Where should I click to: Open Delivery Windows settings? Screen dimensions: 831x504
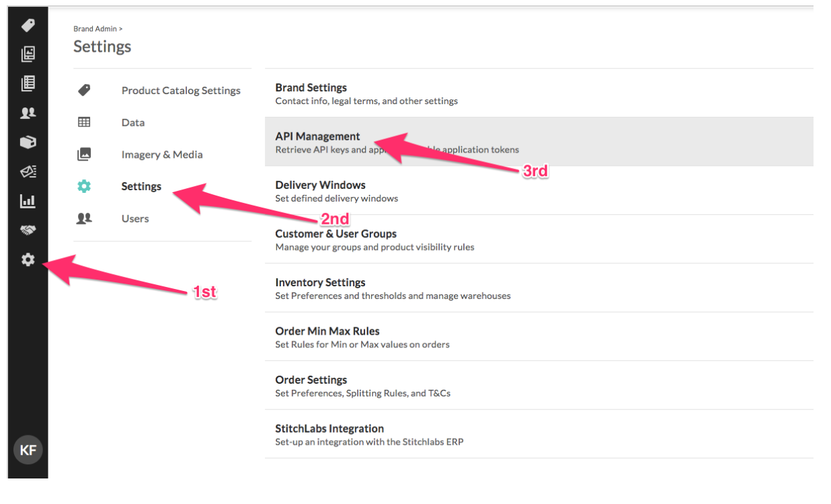coord(539,191)
